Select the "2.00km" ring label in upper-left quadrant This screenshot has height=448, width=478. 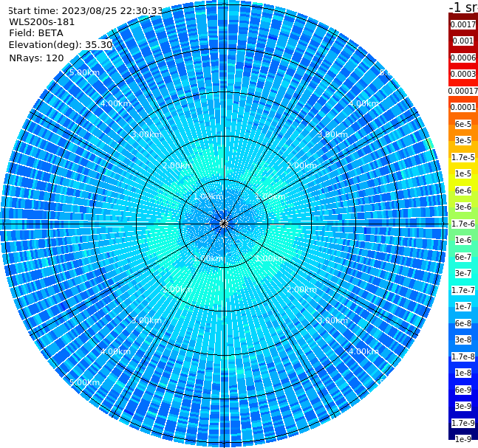tap(177, 165)
